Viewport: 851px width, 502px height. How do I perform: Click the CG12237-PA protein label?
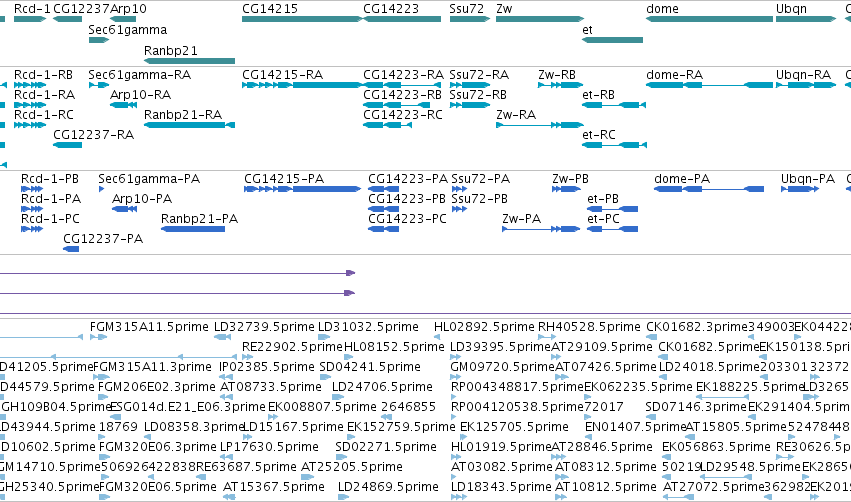coord(103,239)
